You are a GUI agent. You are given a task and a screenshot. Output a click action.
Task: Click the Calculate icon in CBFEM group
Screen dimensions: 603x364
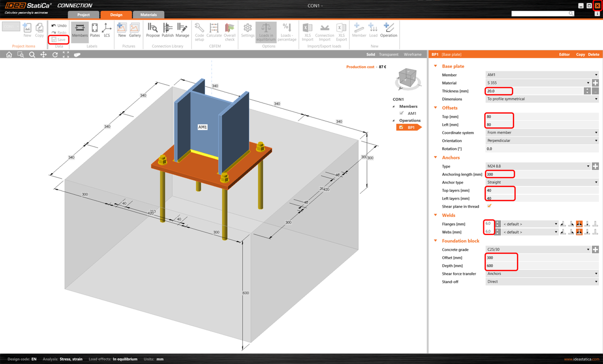pyautogui.click(x=214, y=32)
